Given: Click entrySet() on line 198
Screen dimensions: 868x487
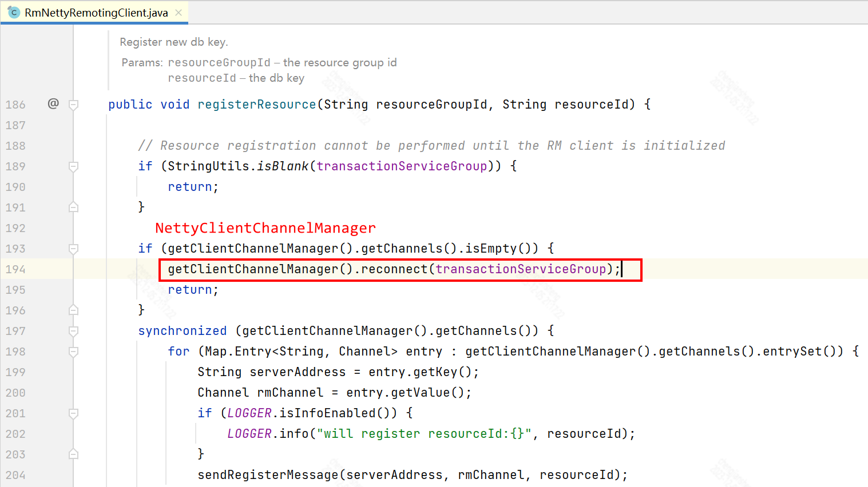Looking at the screenshot, I should 803,352.
